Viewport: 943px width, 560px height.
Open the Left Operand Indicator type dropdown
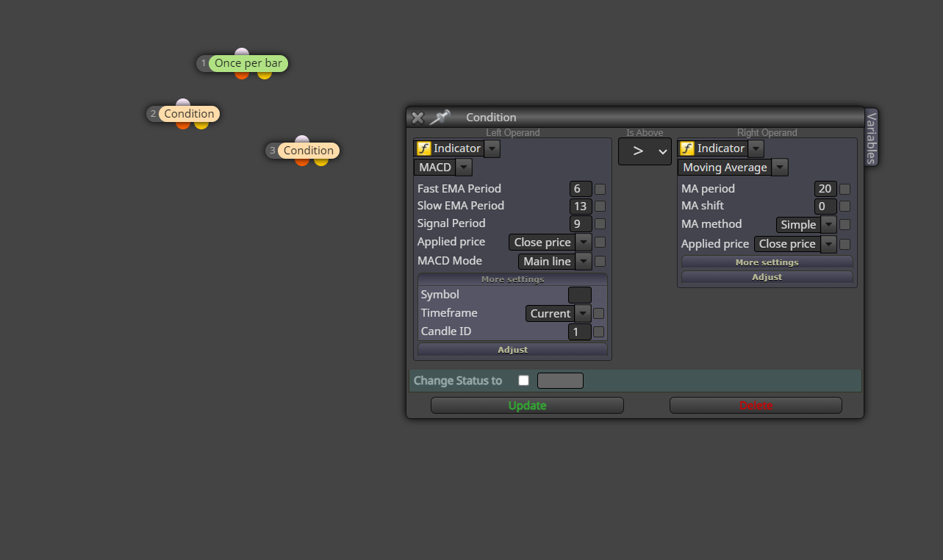click(492, 148)
